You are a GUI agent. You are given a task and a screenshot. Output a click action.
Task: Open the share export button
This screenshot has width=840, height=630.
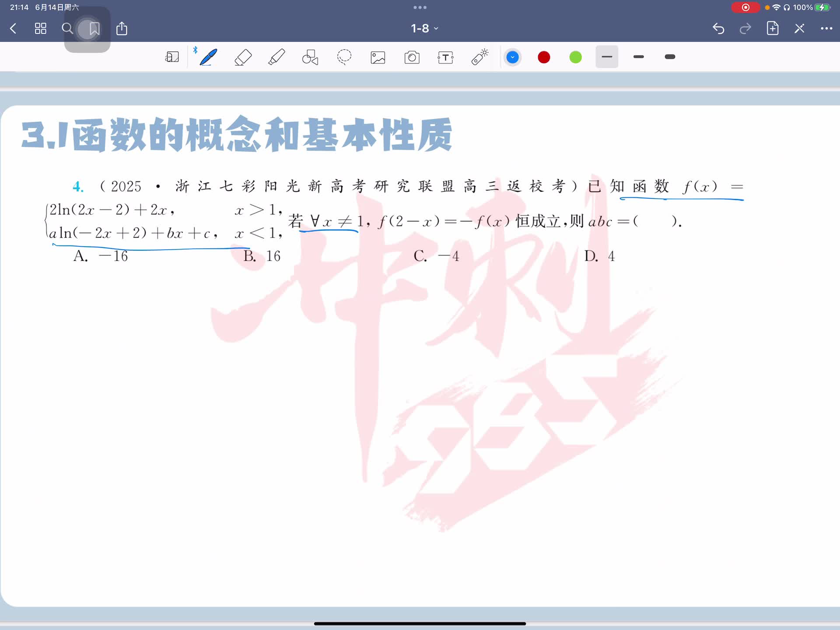pyautogui.click(x=122, y=29)
